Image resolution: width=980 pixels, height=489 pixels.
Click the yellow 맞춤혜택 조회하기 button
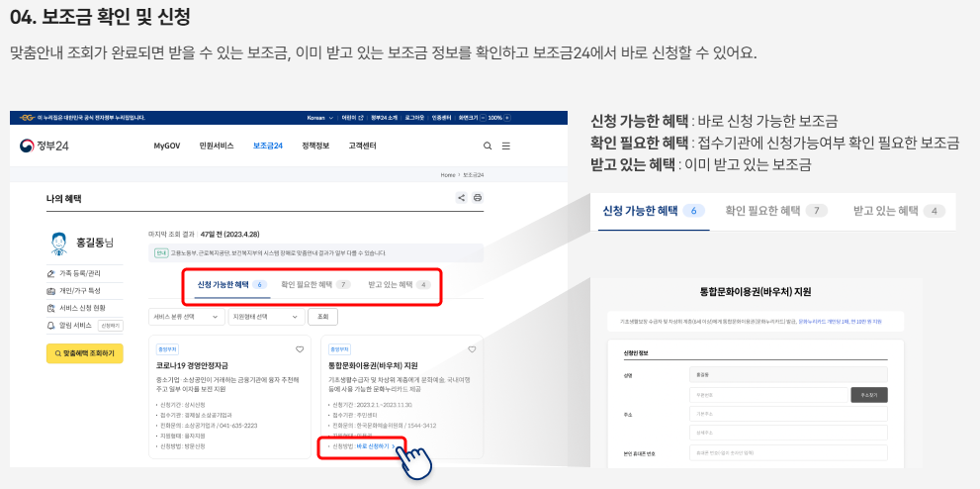[x=85, y=353]
